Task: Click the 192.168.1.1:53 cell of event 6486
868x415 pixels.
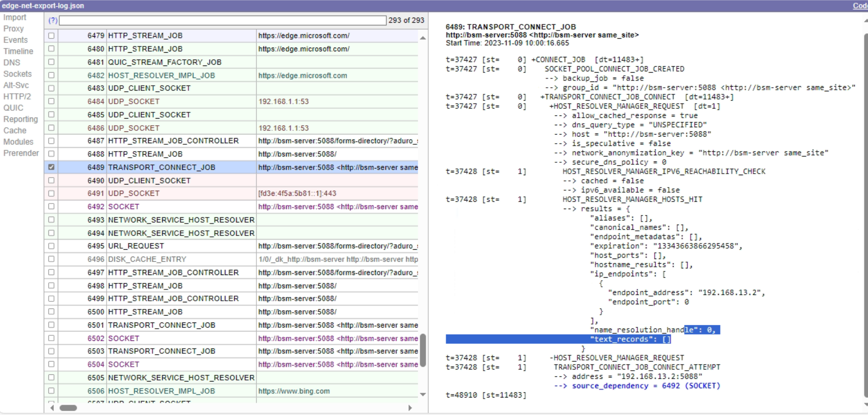Action: pos(337,128)
